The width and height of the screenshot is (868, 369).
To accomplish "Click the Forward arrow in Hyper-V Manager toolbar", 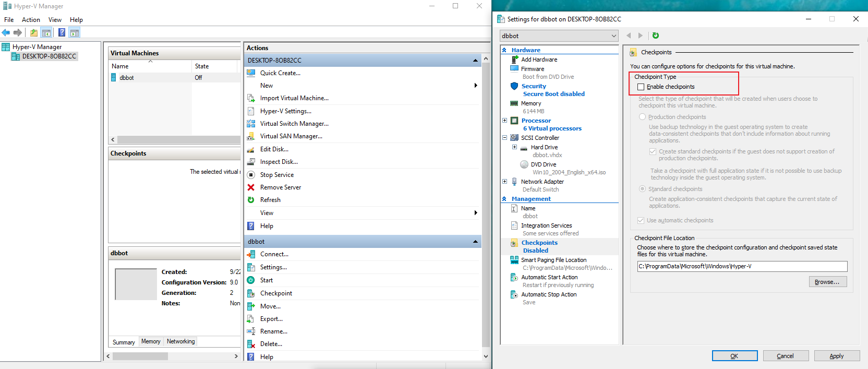I will (18, 33).
